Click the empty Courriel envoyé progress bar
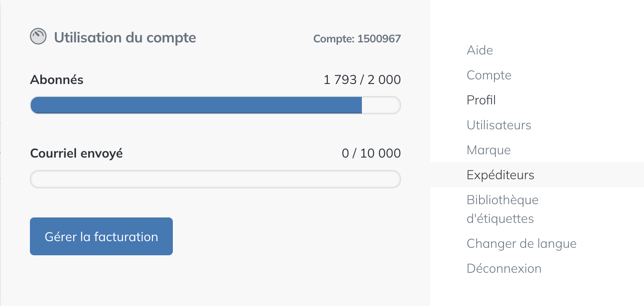 tap(215, 179)
